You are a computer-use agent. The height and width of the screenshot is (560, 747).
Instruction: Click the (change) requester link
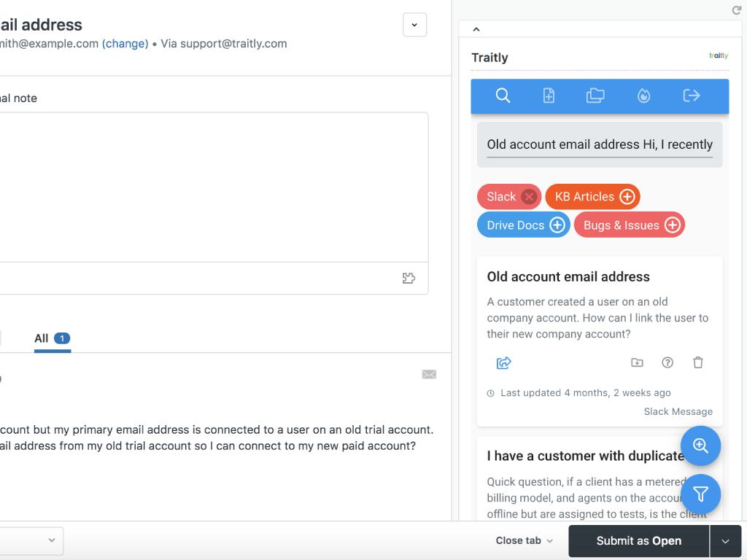coord(125,44)
